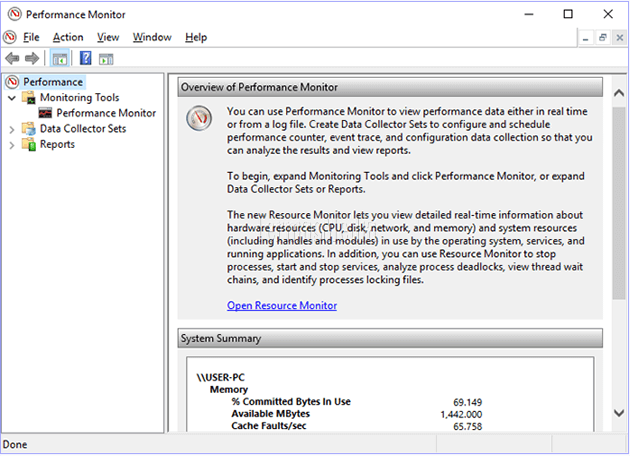Viewport: 630px width, 456px height.
Task: Click '% Committed Bytes In Use' counter
Action: [291, 402]
